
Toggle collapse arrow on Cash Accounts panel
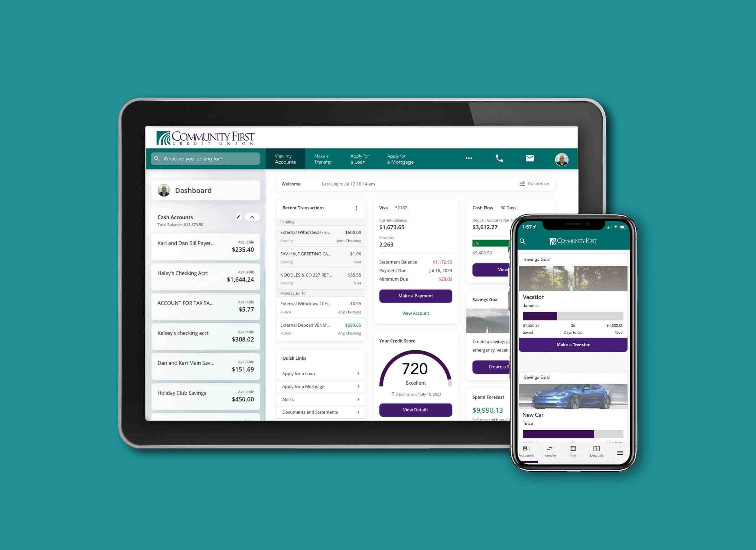(x=251, y=218)
